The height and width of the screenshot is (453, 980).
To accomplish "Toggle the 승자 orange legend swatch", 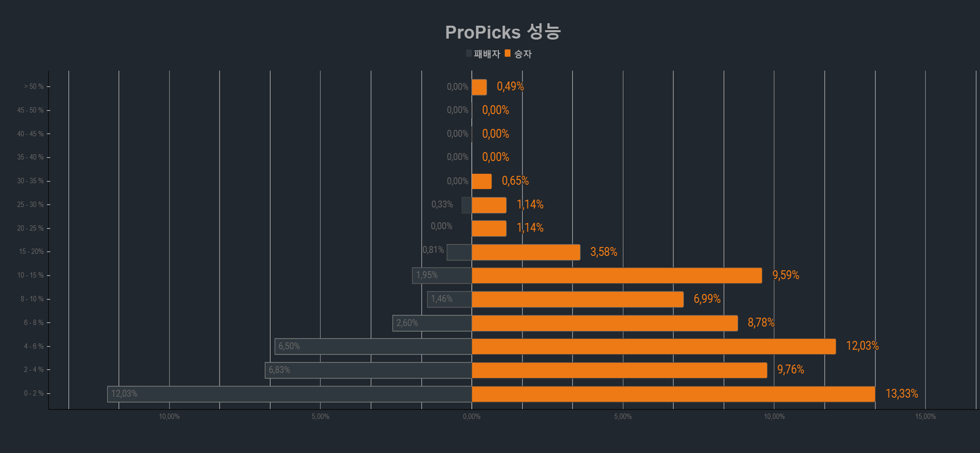I will [507, 53].
